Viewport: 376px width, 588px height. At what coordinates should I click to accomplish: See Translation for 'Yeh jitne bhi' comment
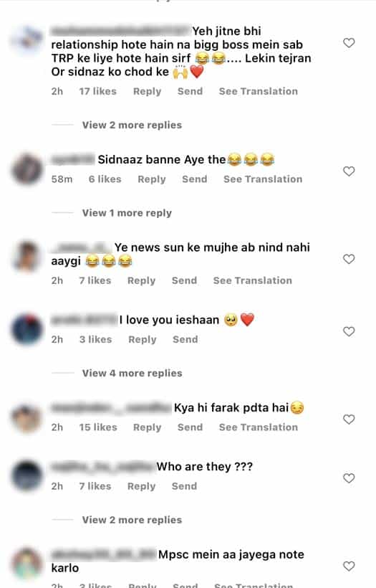[x=259, y=91]
